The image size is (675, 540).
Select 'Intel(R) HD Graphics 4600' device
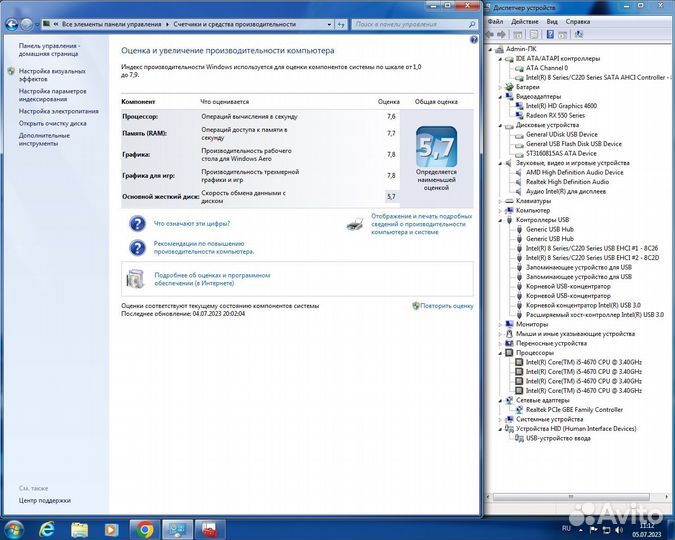(x=561, y=106)
